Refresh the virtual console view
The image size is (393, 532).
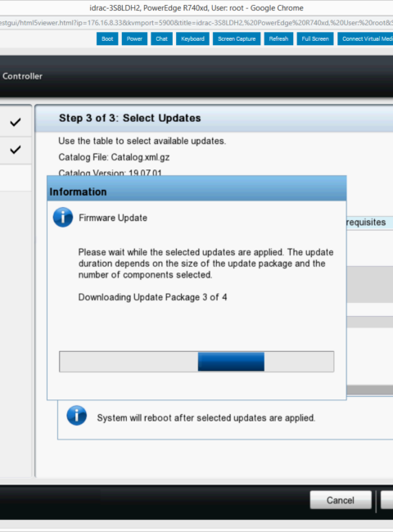[x=278, y=38]
